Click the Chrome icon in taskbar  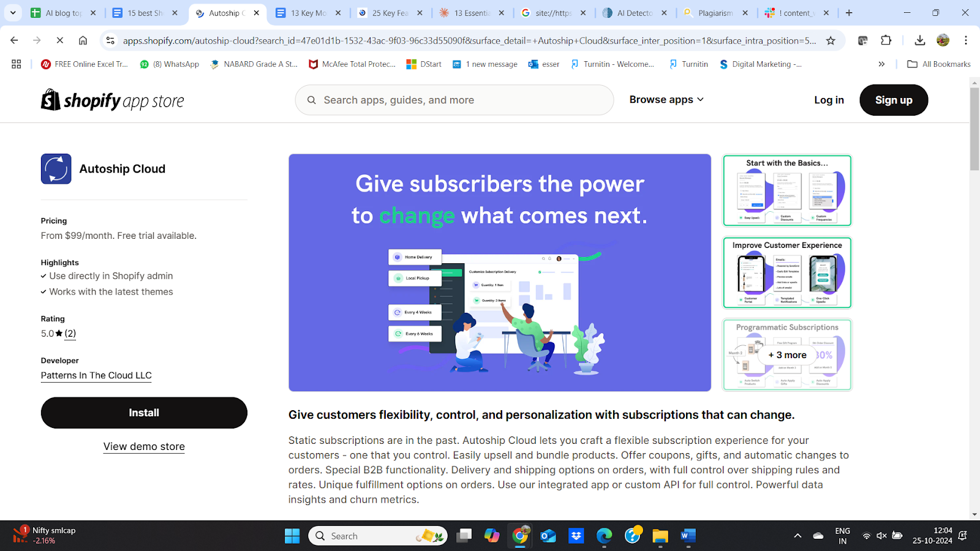[520, 536]
